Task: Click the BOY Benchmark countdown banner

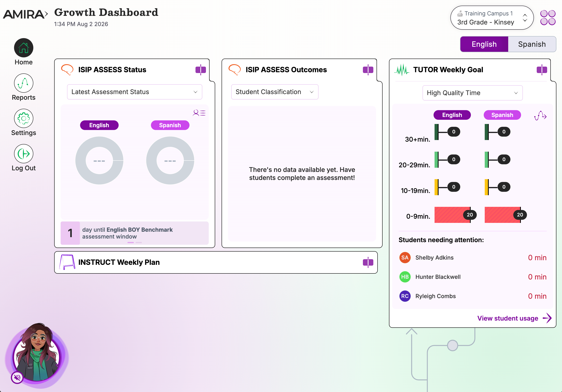Action: click(x=135, y=233)
